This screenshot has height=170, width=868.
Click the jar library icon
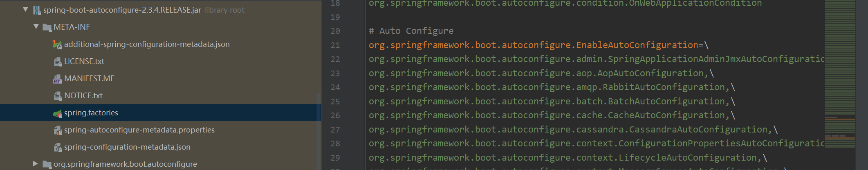tap(37, 10)
